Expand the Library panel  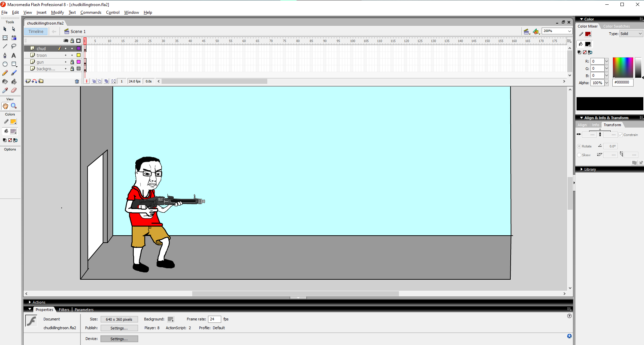[590, 169]
